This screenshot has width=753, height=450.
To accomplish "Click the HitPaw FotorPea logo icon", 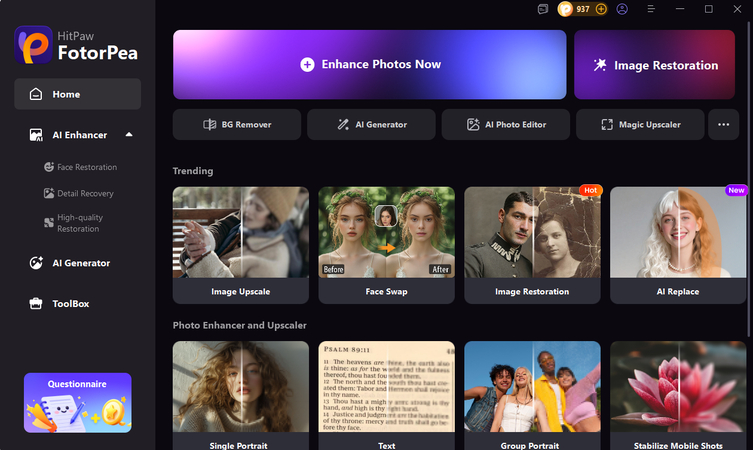I will click(33, 45).
